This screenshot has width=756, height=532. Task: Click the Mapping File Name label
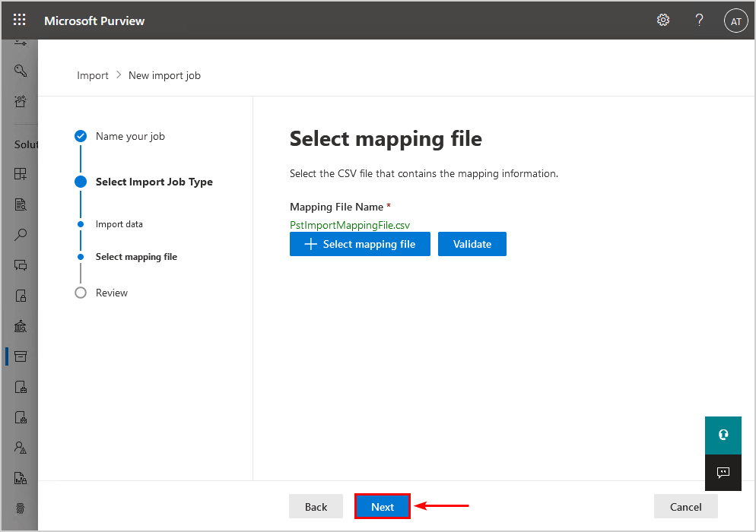[x=336, y=207]
